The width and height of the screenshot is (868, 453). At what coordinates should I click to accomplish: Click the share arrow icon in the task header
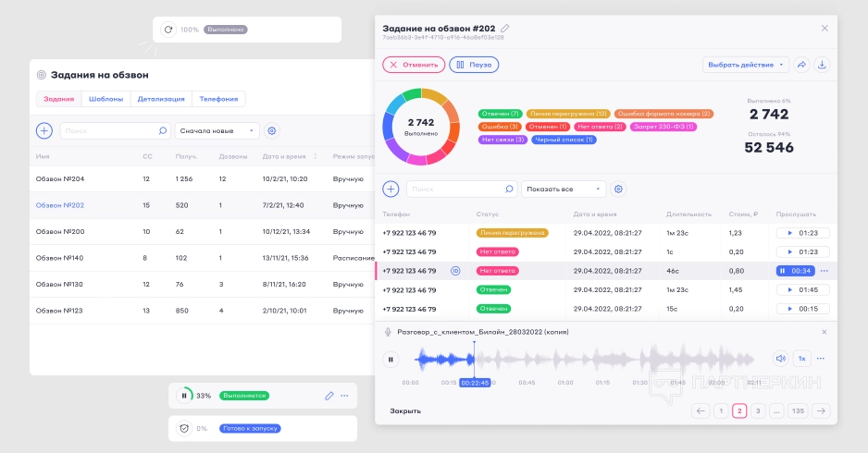(x=801, y=65)
